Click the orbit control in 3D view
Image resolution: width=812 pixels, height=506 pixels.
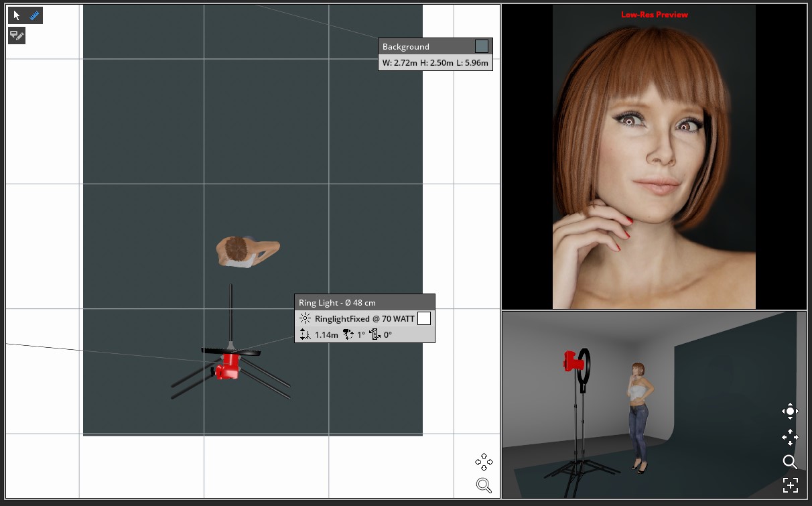point(790,412)
